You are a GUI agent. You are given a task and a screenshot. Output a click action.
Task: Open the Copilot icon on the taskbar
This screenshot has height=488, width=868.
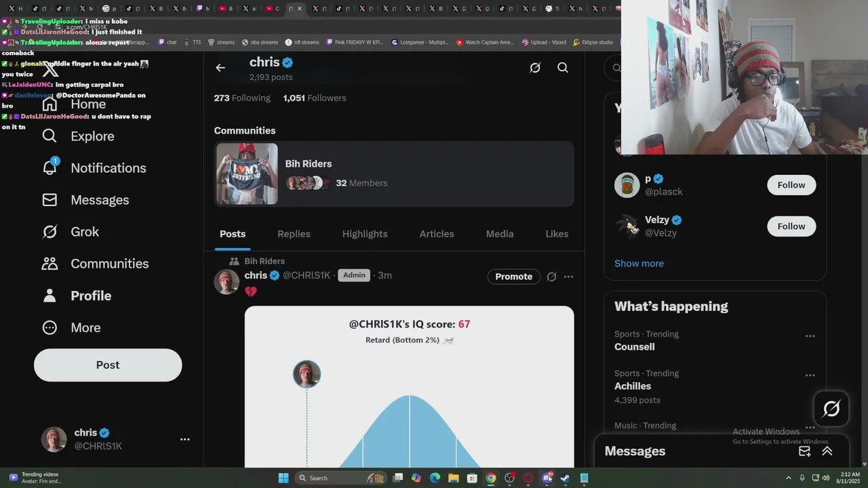416,478
